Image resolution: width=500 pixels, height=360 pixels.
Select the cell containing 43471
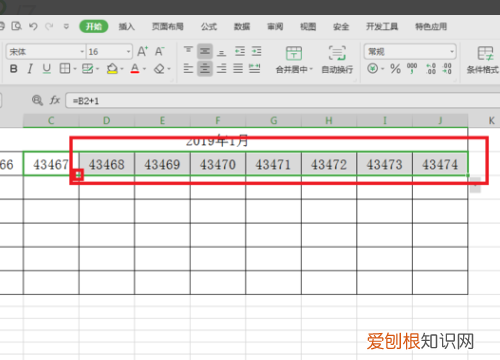coord(273,164)
